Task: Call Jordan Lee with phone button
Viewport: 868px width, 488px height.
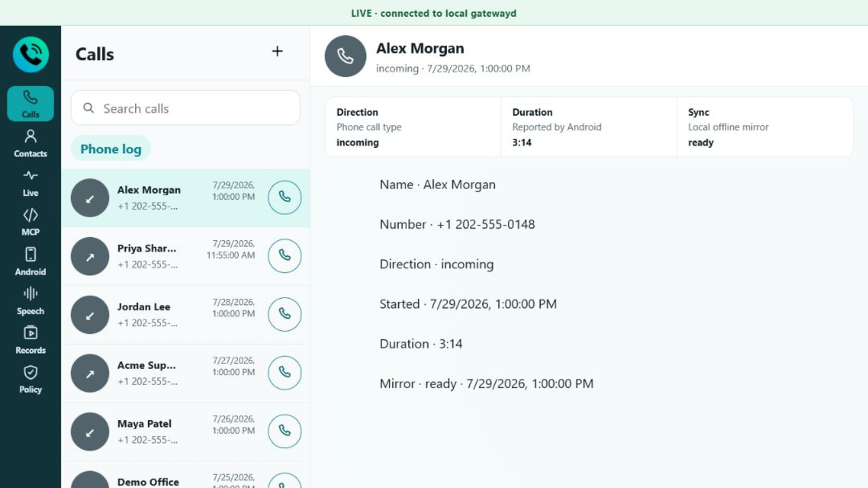Action: 284,314
